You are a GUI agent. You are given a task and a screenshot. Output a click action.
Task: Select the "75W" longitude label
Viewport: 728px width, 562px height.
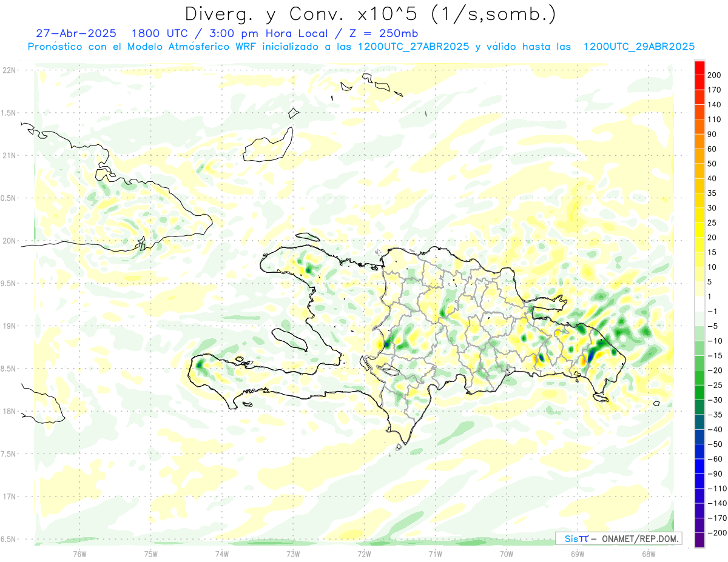(151, 554)
